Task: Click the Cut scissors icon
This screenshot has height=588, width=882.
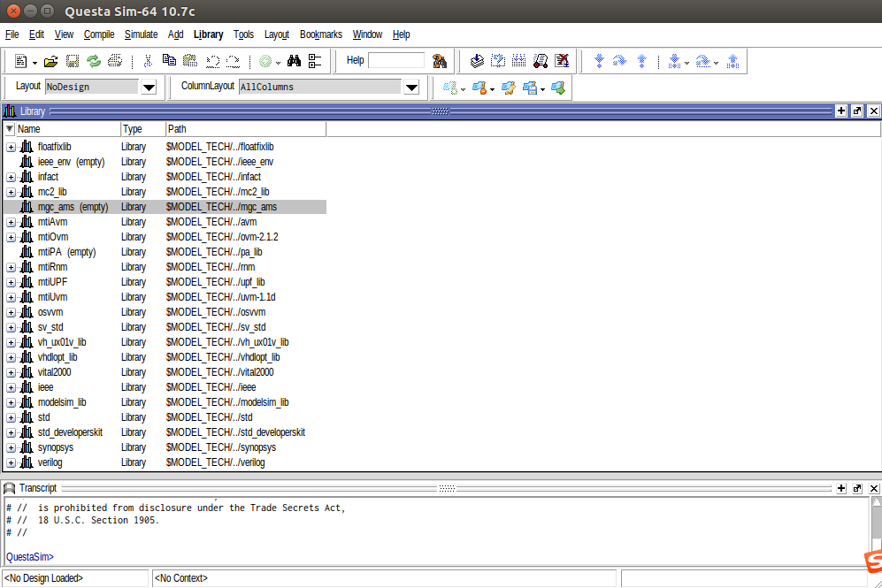Action: [x=148, y=61]
